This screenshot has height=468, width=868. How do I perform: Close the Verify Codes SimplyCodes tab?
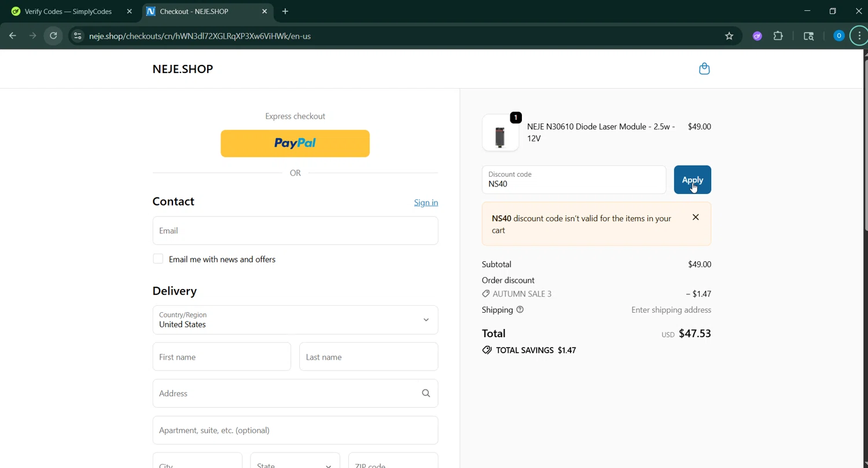[129, 11]
